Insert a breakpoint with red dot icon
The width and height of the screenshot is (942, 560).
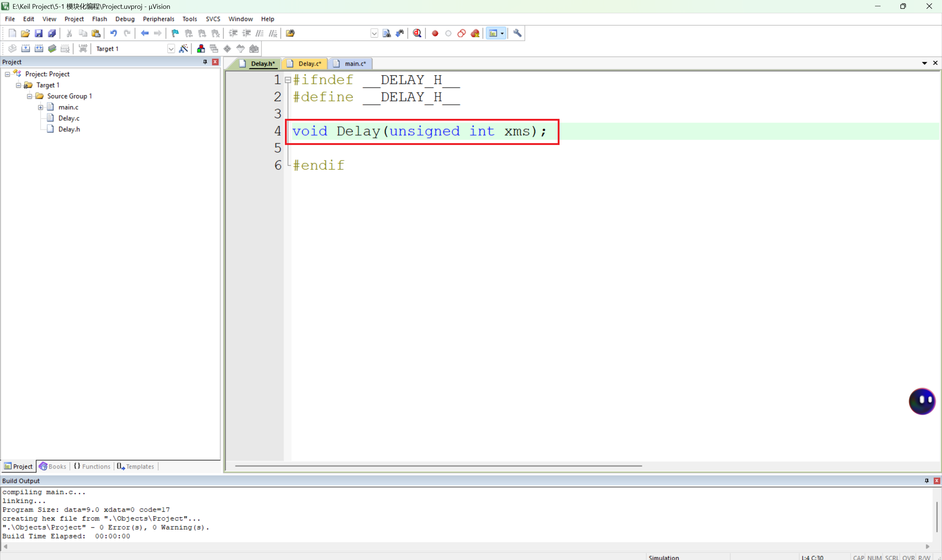point(435,33)
